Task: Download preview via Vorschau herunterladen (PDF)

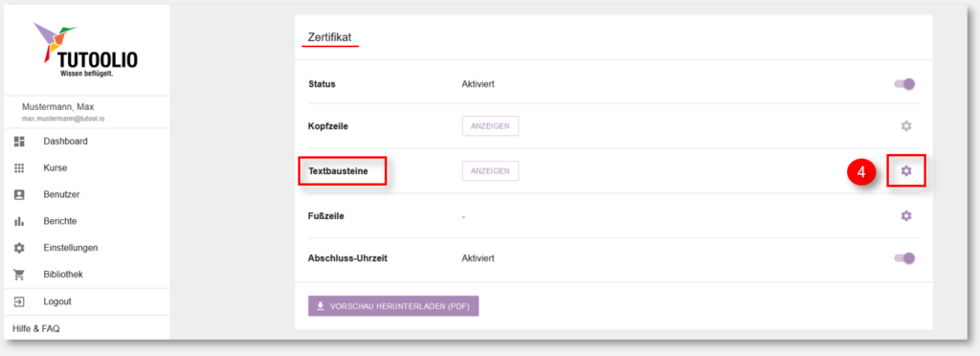Action: click(x=393, y=306)
